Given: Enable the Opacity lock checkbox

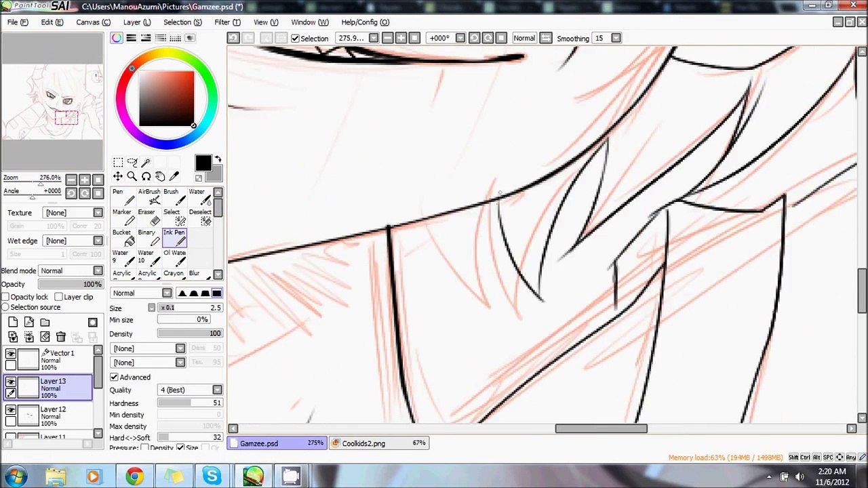Looking at the screenshot, I should [5, 297].
